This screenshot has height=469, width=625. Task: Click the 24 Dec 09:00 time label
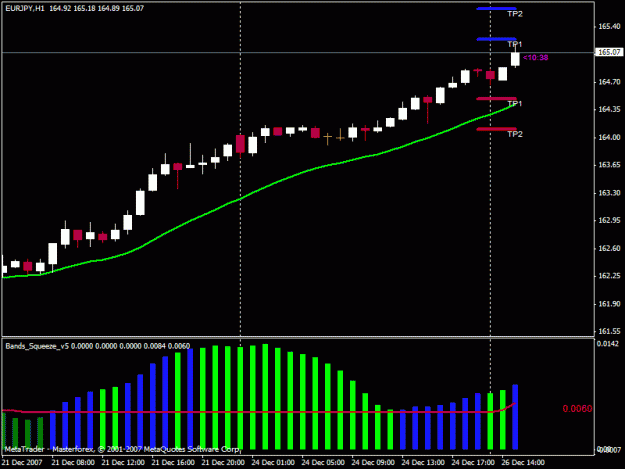click(x=373, y=462)
